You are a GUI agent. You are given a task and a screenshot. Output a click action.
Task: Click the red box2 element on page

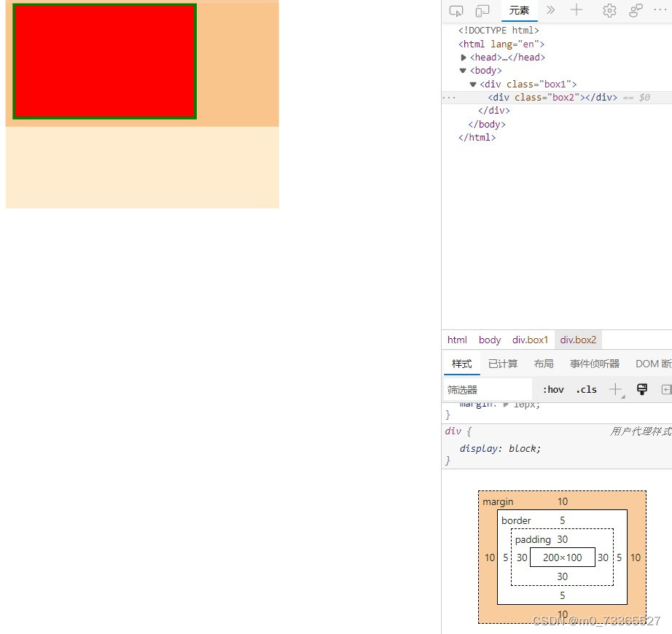click(104, 62)
